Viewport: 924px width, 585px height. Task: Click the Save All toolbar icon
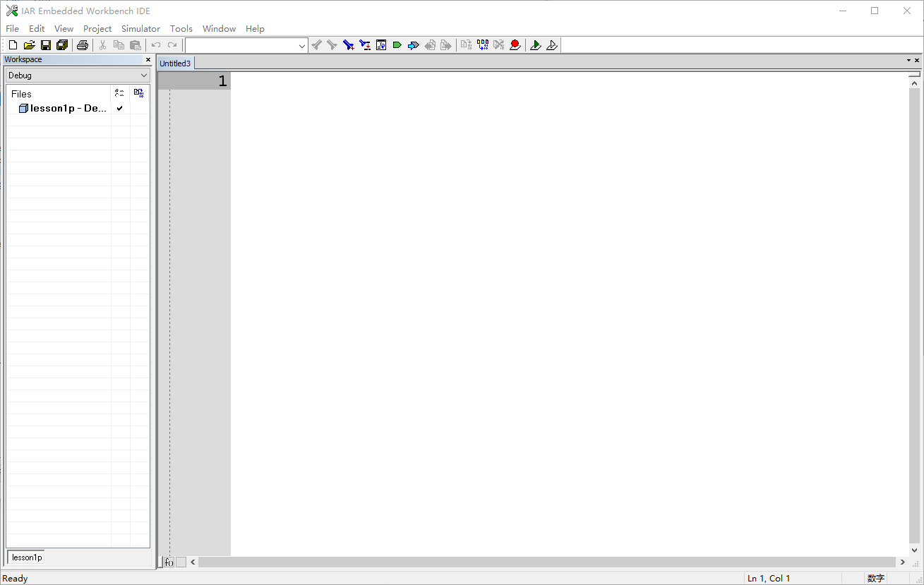click(62, 45)
